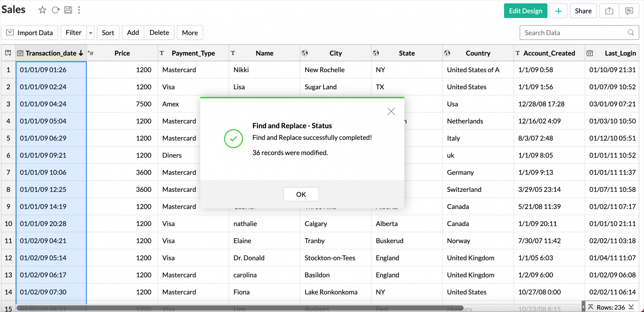This screenshot has height=312, width=644.
Task: Click the refresh icon next to Sales
Action: (55, 10)
